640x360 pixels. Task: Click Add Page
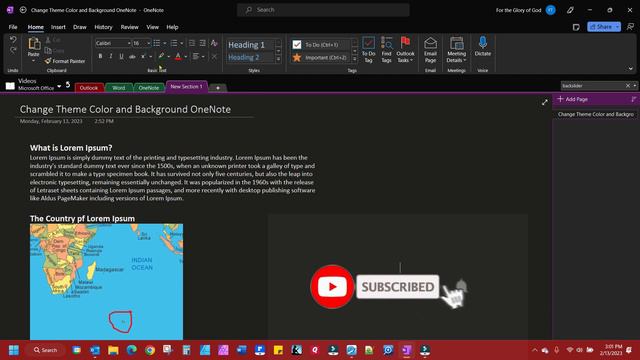pyautogui.click(x=573, y=99)
